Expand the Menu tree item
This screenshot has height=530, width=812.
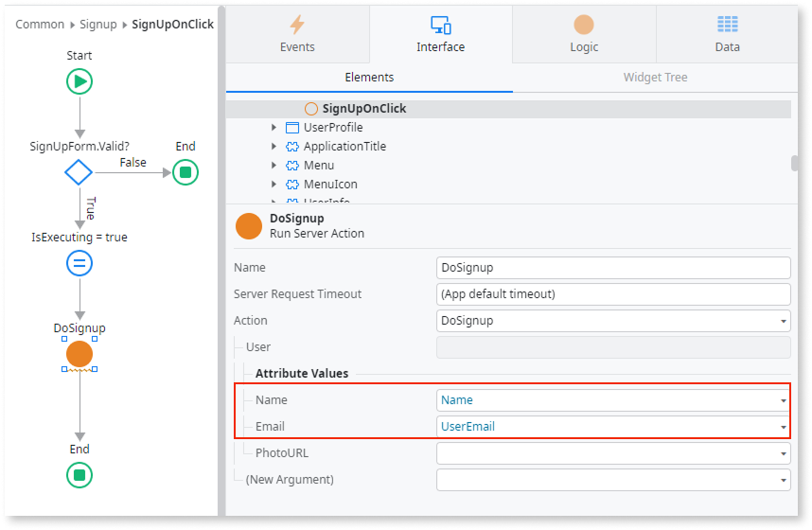coord(274,166)
